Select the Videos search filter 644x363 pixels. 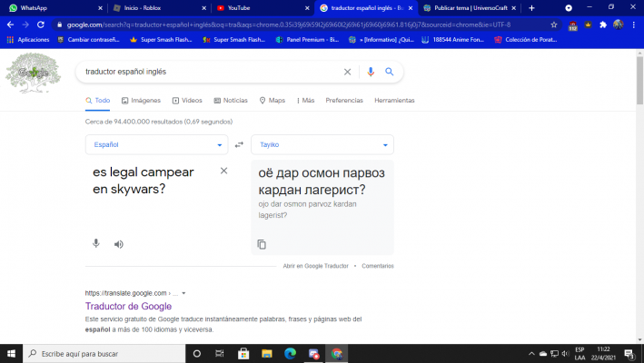point(187,101)
